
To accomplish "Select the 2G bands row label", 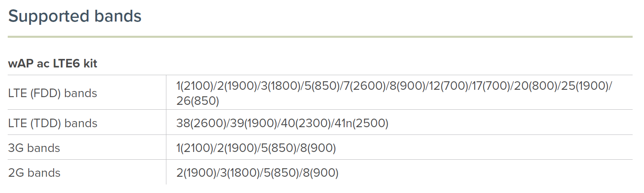I will coord(34,173).
